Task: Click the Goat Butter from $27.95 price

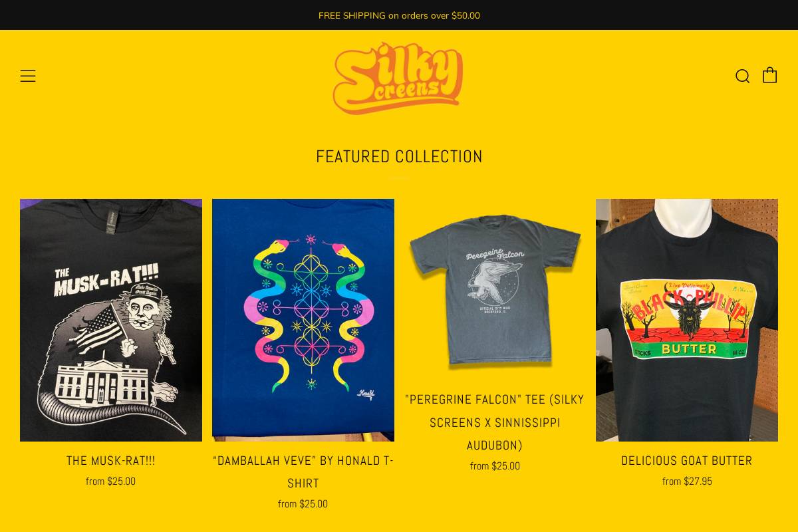Action: tap(687, 481)
